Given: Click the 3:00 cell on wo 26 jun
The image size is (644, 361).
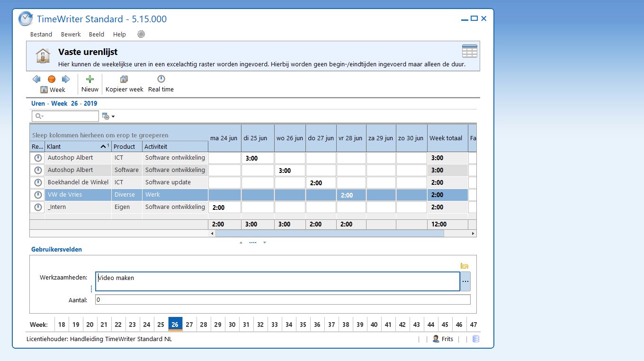Looking at the screenshot, I should click(x=290, y=170).
